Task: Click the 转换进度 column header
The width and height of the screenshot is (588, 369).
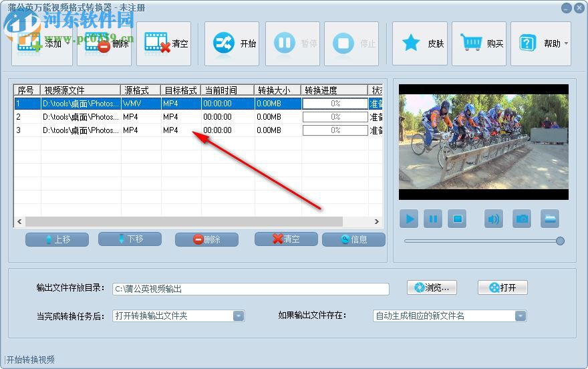Action: coord(335,90)
